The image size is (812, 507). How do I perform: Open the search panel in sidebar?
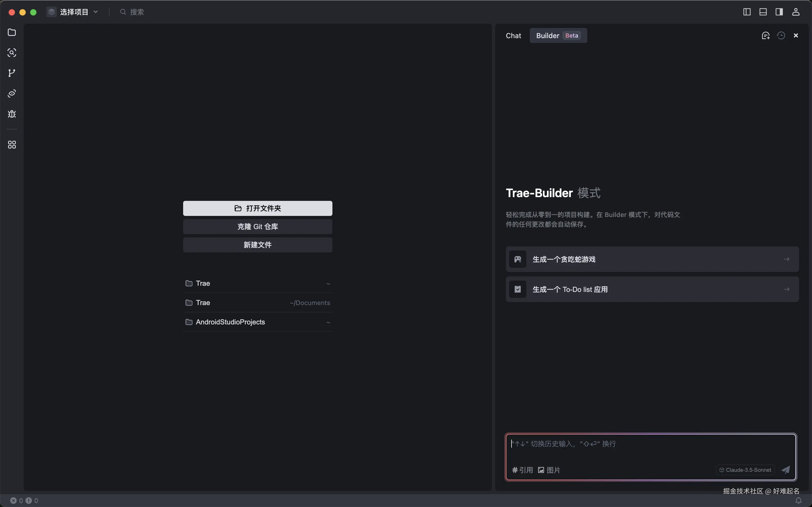[x=12, y=53]
